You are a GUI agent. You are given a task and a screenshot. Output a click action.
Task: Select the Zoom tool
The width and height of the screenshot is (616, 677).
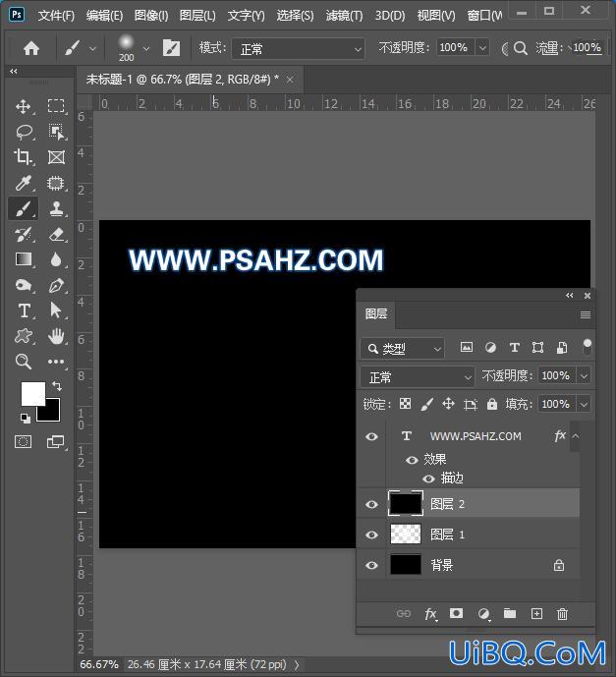(24, 362)
